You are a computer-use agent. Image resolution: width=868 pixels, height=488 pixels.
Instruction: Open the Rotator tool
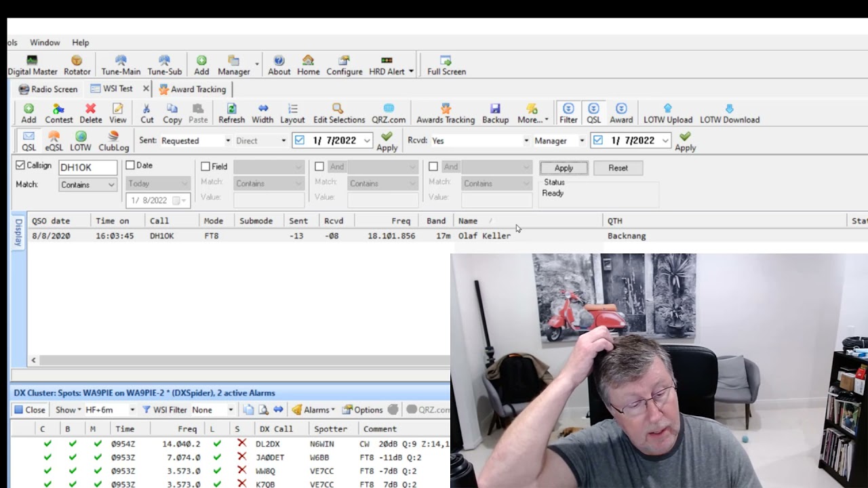(x=77, y=65)
